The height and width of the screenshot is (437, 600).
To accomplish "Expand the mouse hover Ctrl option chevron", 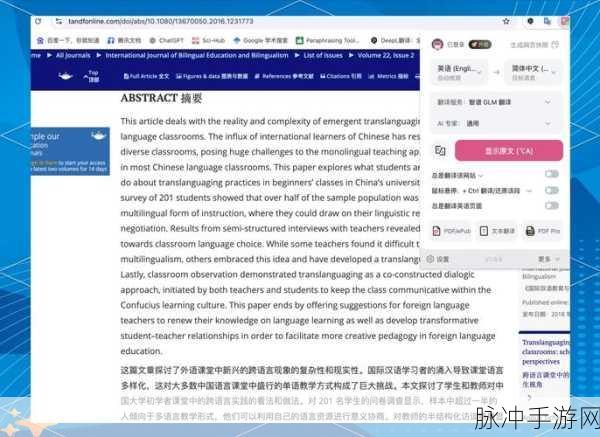I will (530, 191).
